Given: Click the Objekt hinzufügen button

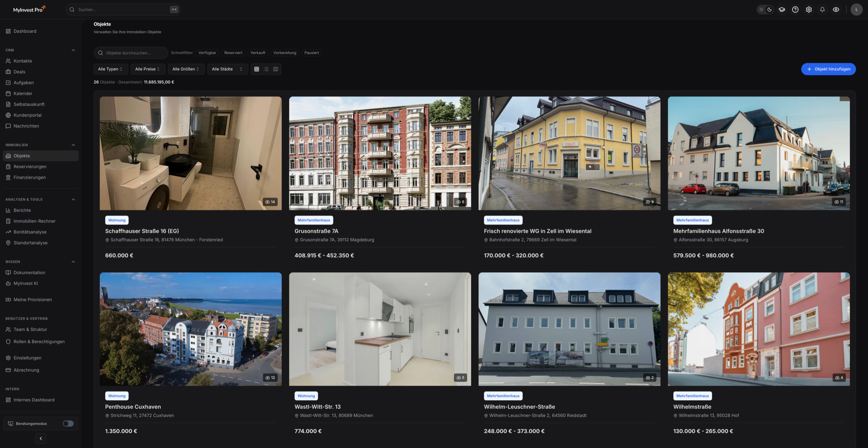Looking at the screenshot, I should click(828, 69).
